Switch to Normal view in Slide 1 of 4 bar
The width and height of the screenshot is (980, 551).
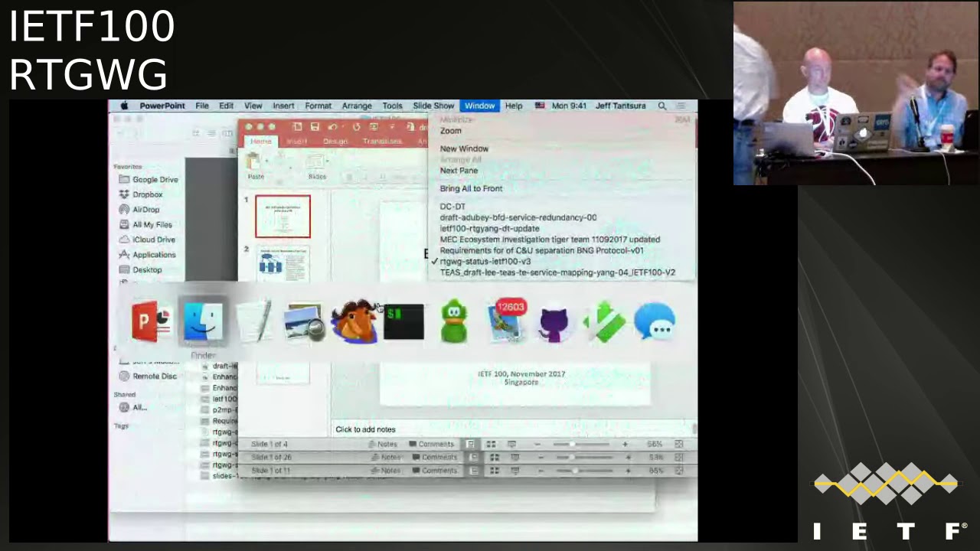click(470, 444)
